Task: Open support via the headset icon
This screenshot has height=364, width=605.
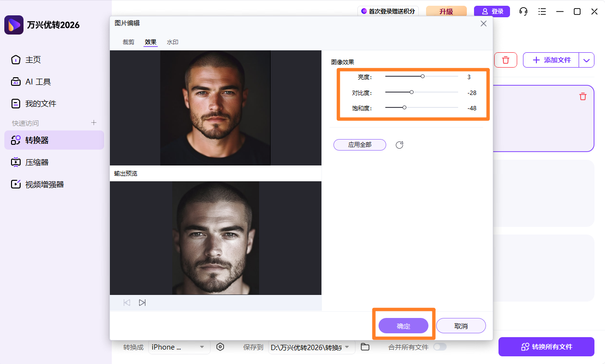Action: point(523,11)
